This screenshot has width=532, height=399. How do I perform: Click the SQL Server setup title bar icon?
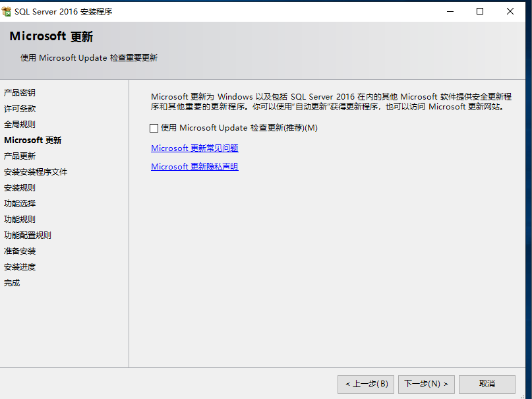[x=6, y=11]
